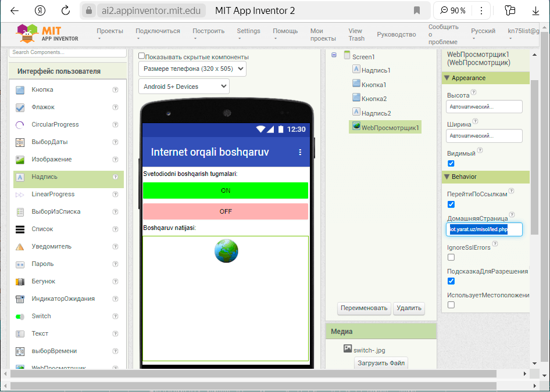Click the ДомашняяСтраница URL field
Image resolution: width=550 pixels, height=392 pixels.
[x=484, y=230]
